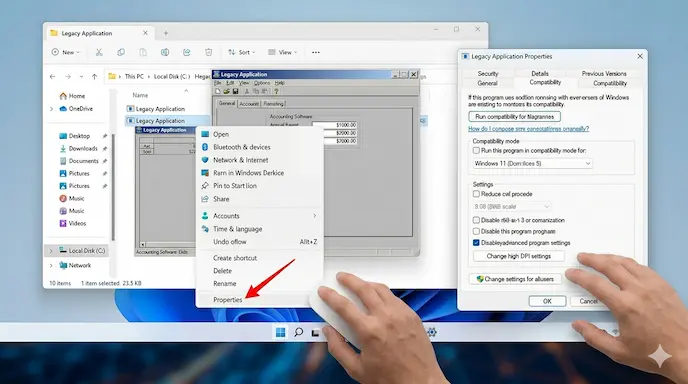Check Disable this program proghare
688x384 pixels.
(x=476, y=231)
